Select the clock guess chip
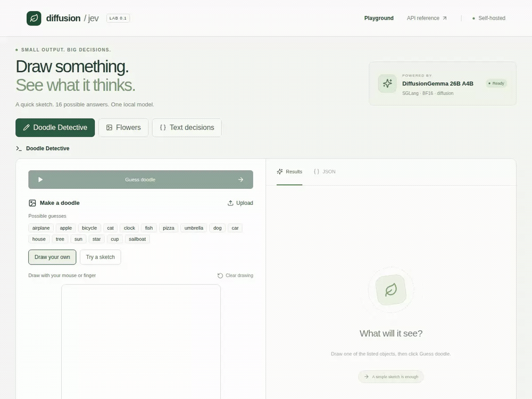532x399 pixels. [129, 228]
